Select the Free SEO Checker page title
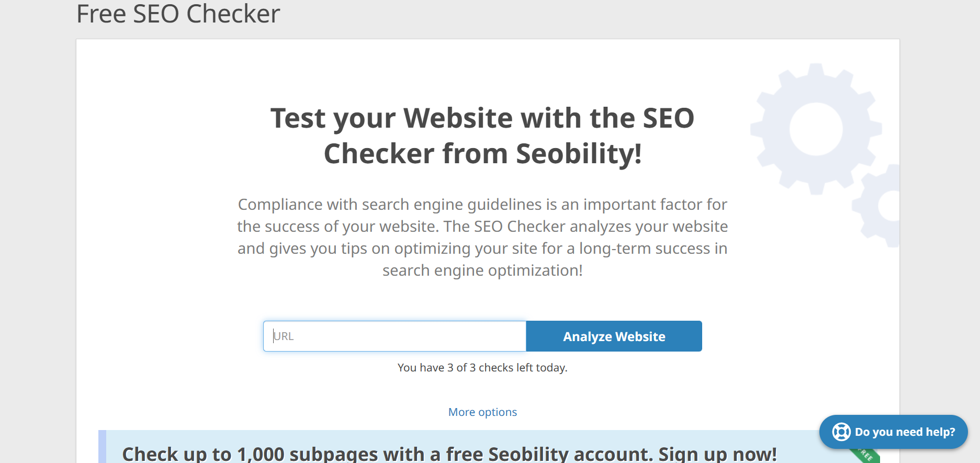Screen dimensions: 980x463 pyautogui.click(x=178, y=14)
